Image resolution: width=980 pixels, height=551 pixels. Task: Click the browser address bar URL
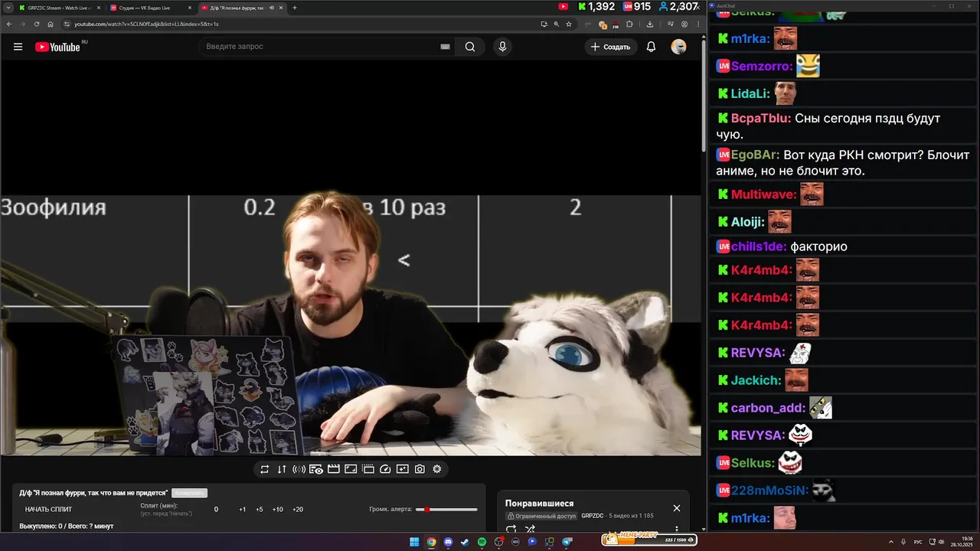pos(145,24)
